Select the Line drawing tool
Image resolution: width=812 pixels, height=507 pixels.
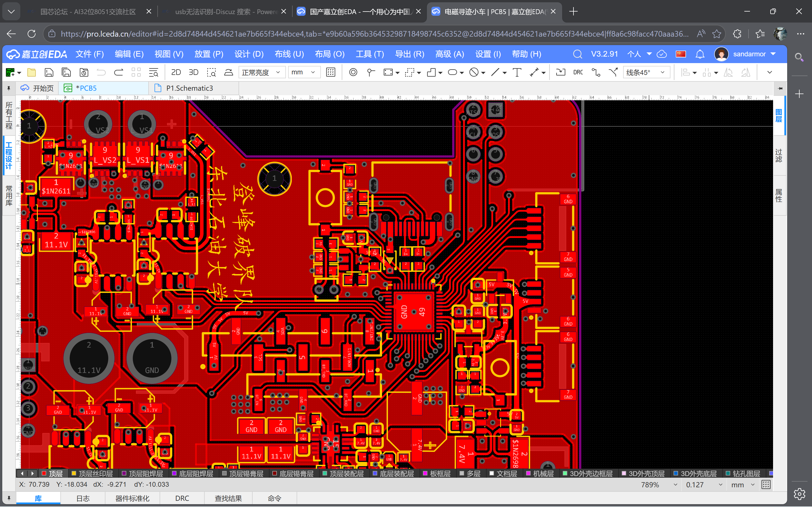(496, 72)
